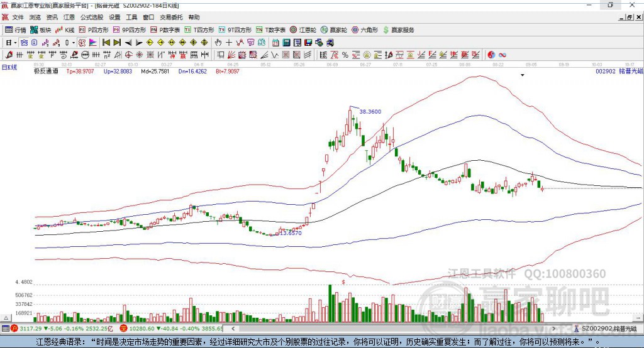
Task: Click the gold 金 circle icon
Action: 367,55
